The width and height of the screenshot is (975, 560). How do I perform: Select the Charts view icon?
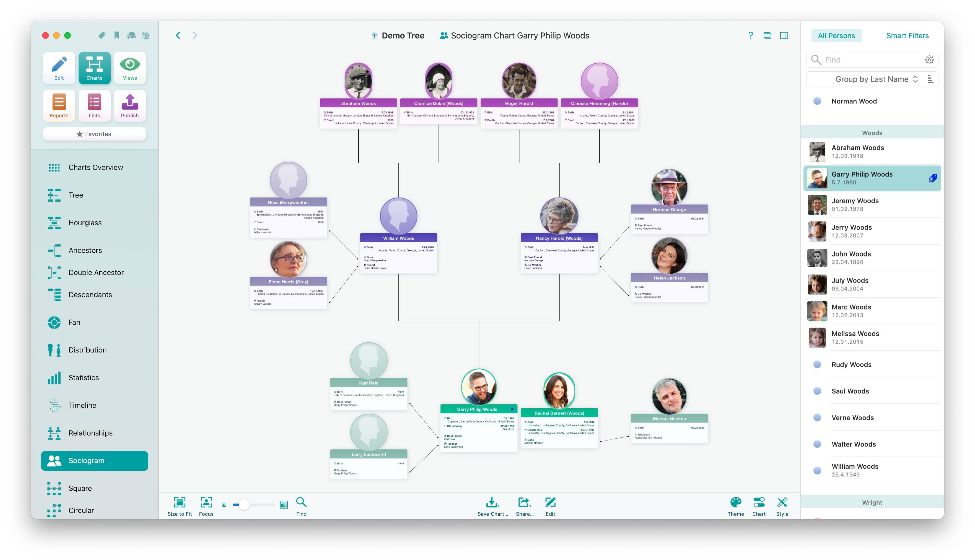(x=94, y=67)
